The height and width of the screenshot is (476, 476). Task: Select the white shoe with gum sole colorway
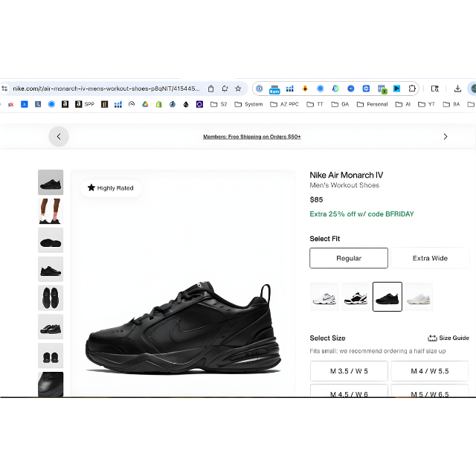[x=419, y=297]
